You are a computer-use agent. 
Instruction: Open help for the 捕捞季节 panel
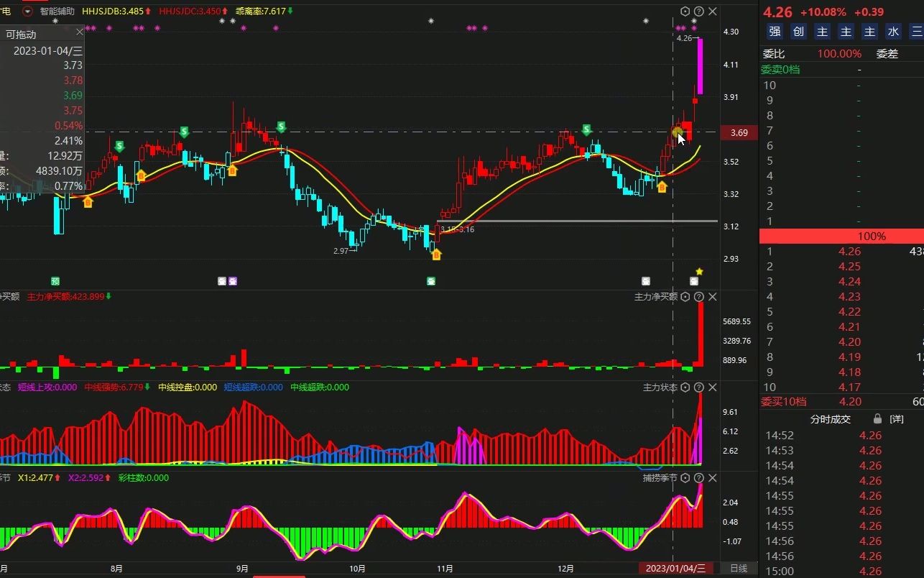tap(699, 478)
